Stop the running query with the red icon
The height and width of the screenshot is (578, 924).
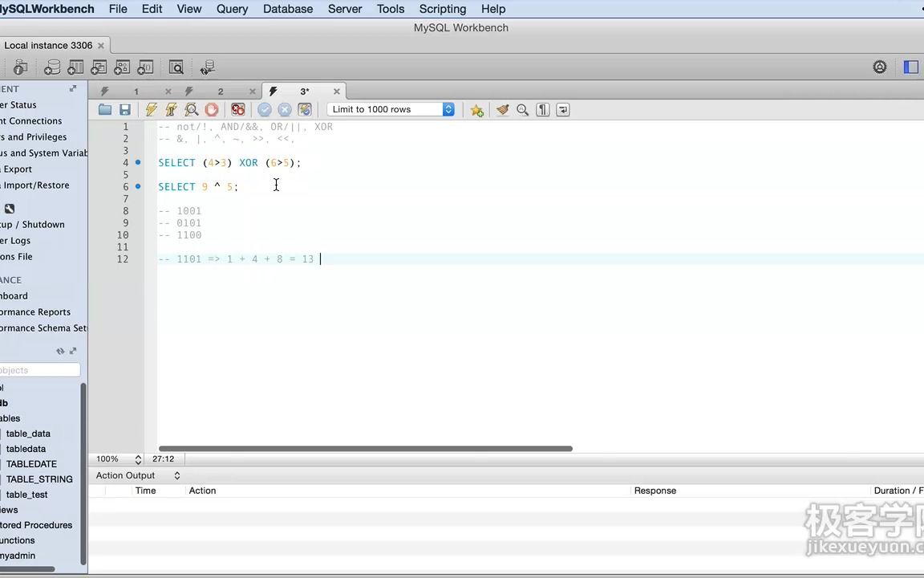pos(211,109)
